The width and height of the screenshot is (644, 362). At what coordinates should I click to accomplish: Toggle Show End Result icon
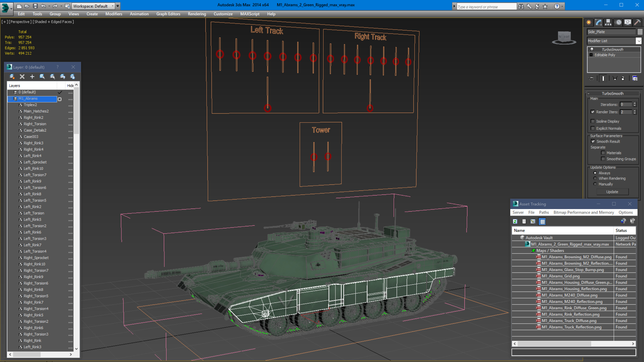coord(603,78)
